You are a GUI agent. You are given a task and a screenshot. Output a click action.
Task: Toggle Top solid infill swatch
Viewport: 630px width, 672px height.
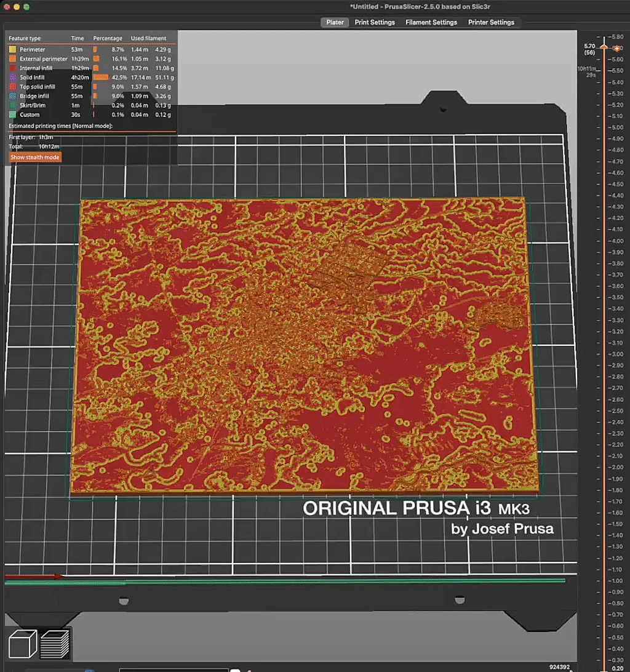point(12,87)
